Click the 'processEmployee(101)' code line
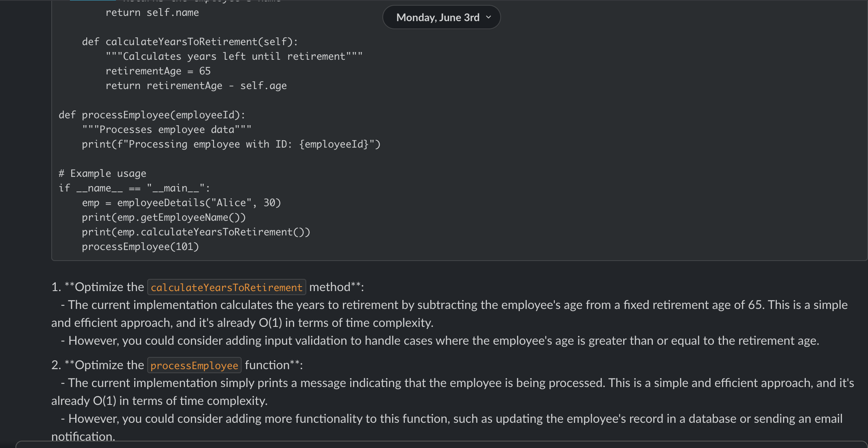 [x=140, y=247]
